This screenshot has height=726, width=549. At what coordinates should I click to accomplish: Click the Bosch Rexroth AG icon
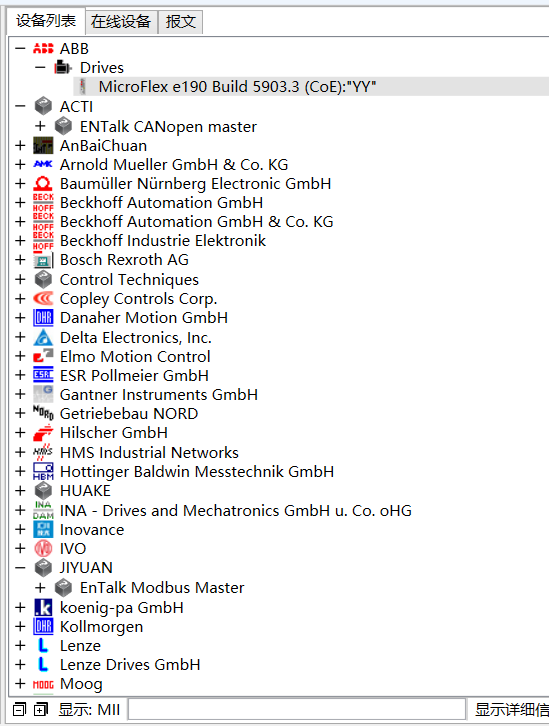click(43, 260)
